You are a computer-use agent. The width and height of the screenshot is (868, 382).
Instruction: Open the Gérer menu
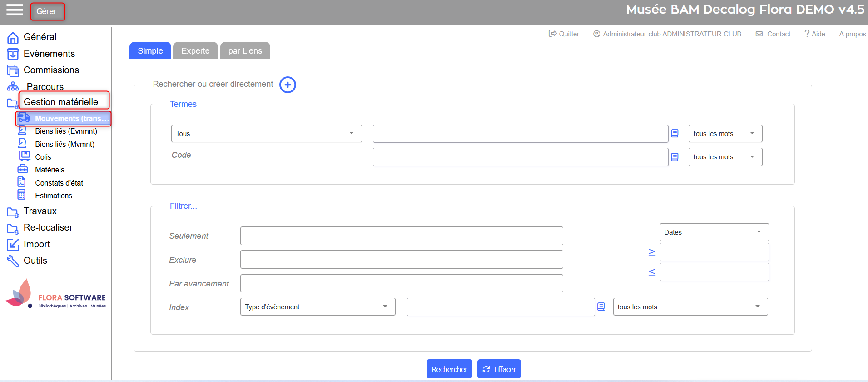(x=47, y=11)
